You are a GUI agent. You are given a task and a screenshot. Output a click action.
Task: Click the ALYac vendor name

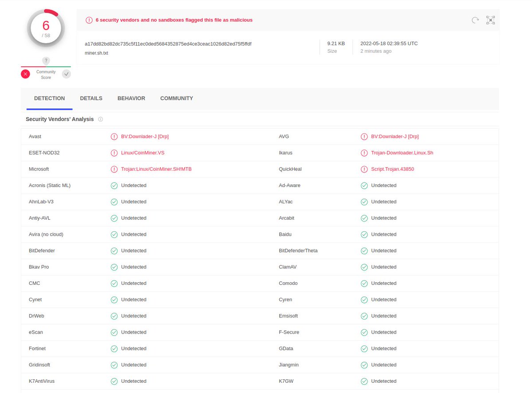286,202
